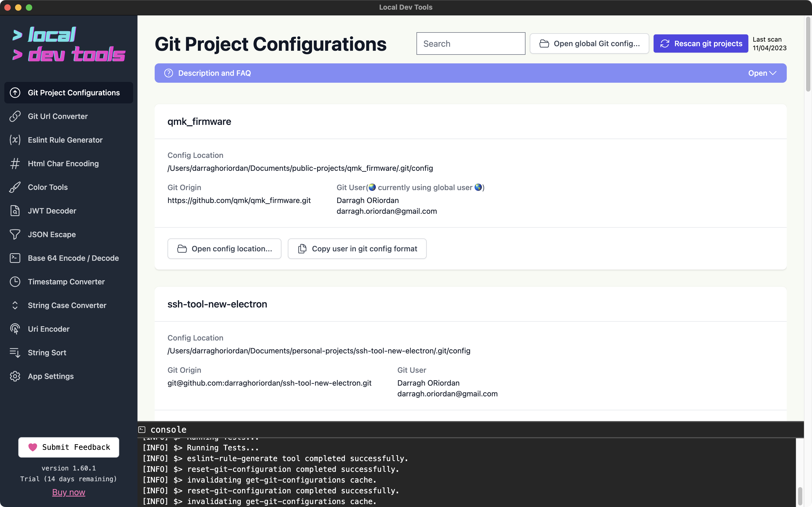Click the JWT Decoder document icon
The height and width of the screenshot is (507, 812).
[x=15, y=211]
